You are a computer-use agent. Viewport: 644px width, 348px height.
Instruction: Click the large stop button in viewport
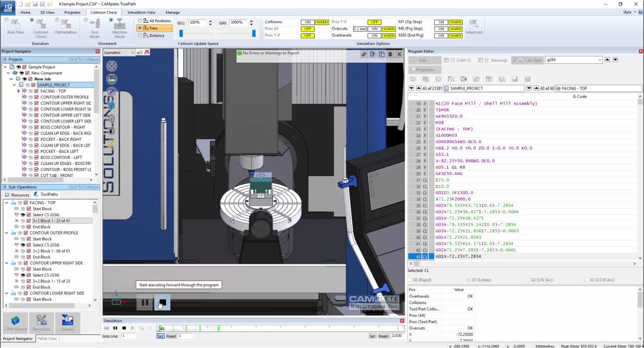162,302
